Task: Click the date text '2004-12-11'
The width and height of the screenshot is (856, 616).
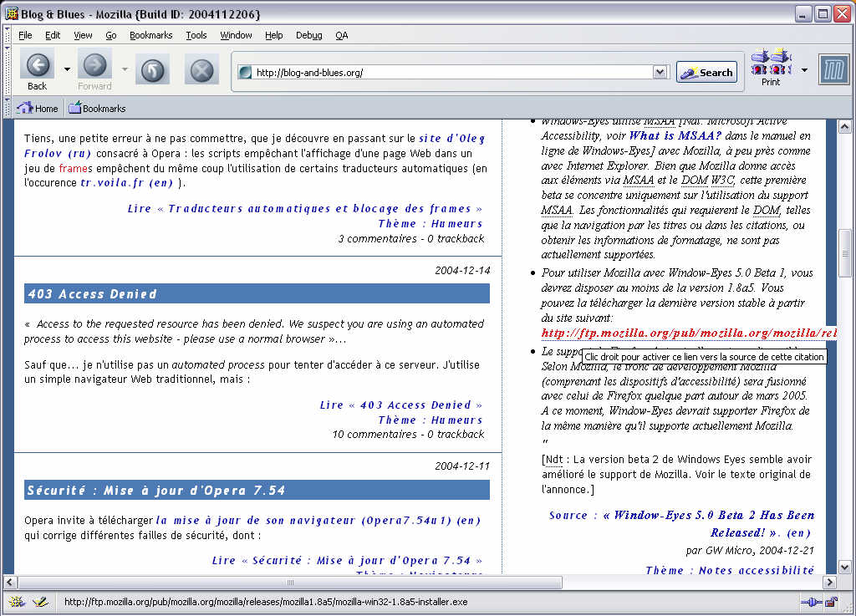Action: (x=462, y=466)
